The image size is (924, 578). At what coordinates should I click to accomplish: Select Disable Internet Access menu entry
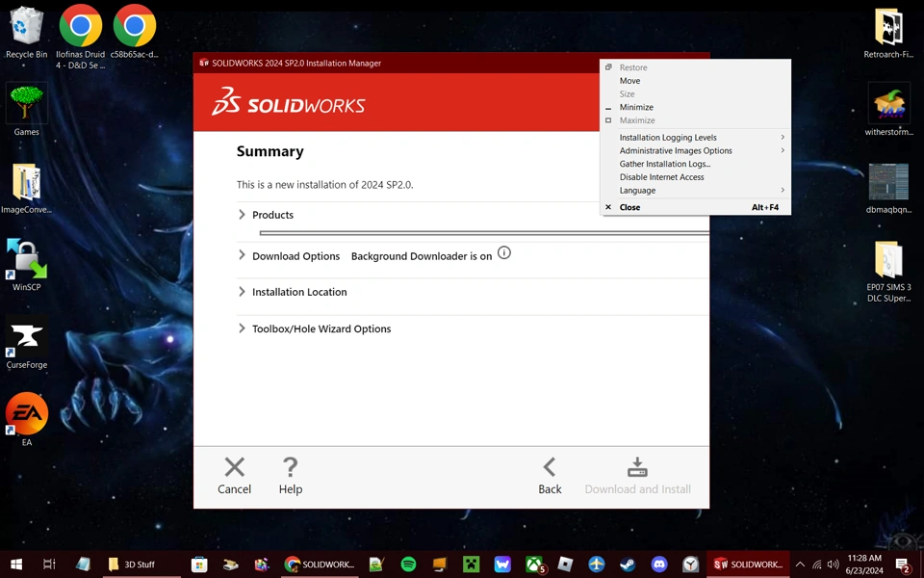point(695,177)
